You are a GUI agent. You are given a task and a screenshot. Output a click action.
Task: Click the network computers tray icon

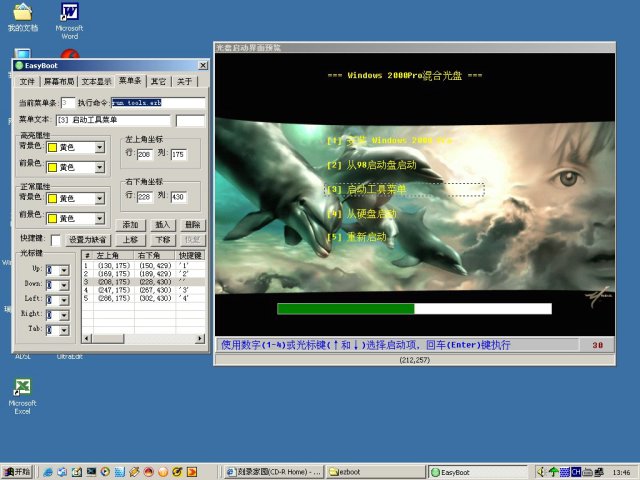click(598, 472)
